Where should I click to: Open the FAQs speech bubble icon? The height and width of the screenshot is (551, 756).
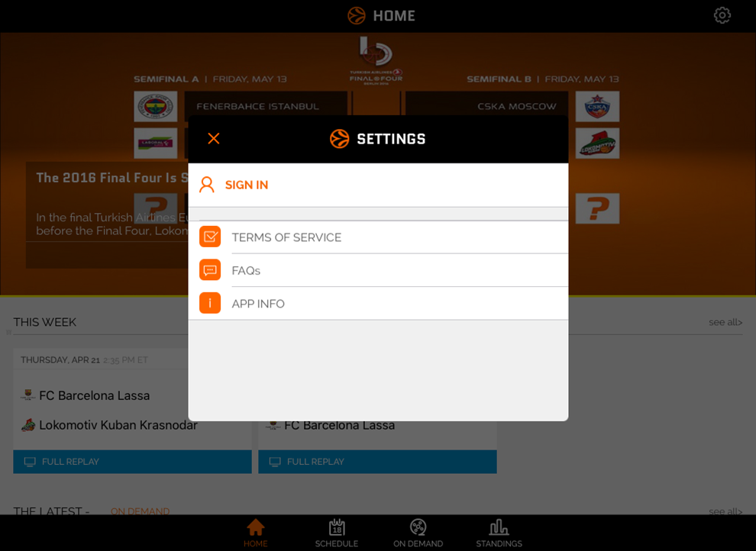210,270
